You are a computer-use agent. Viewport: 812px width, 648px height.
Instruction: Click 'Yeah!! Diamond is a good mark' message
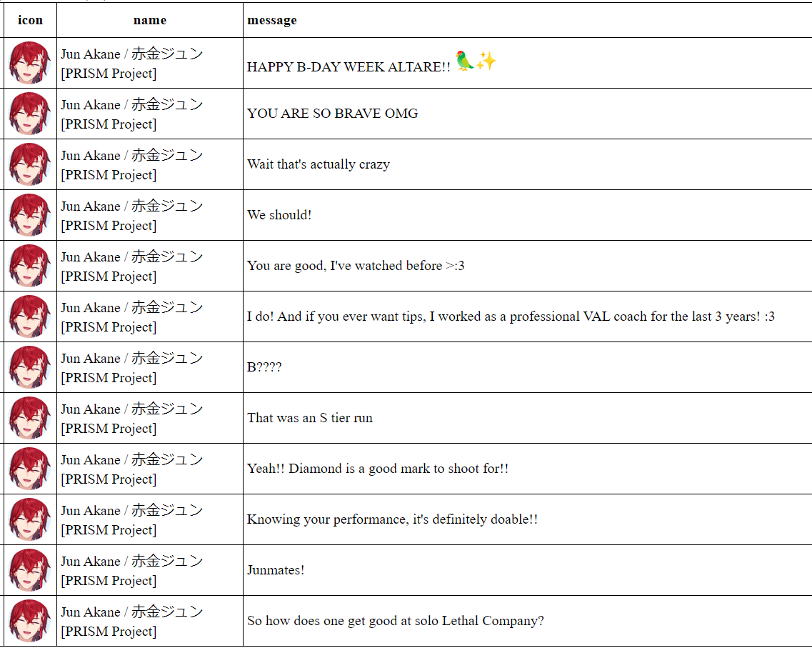[378, 469]
